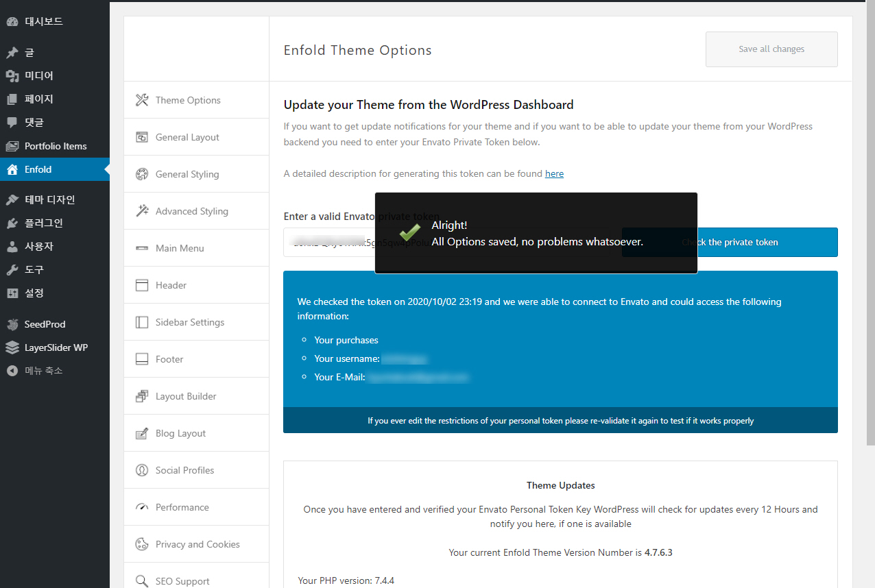Click the pages icon beside 페이지
This screenshot has width=875, height=588.
(12, 99)
